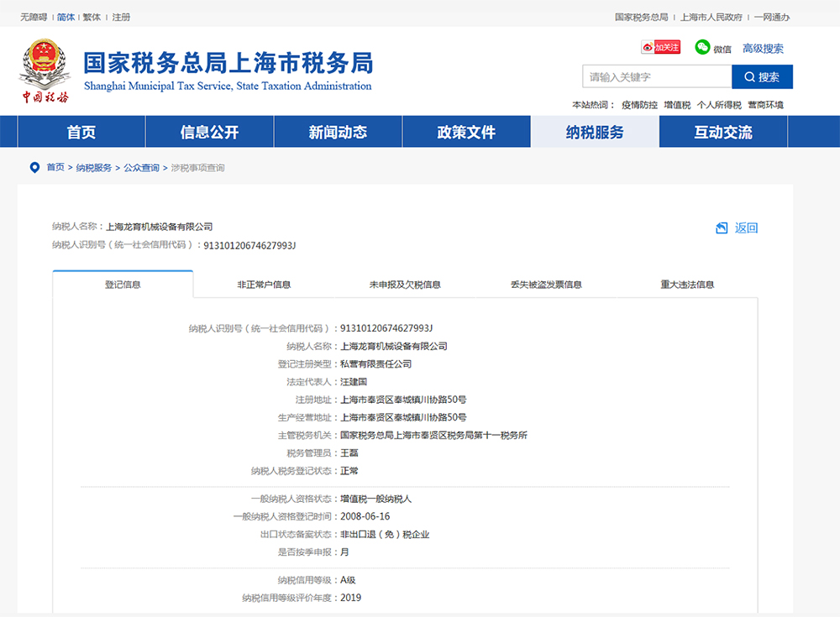
Task: Select the lost or stolen invoice tab
Action: [x=546, y=285]
